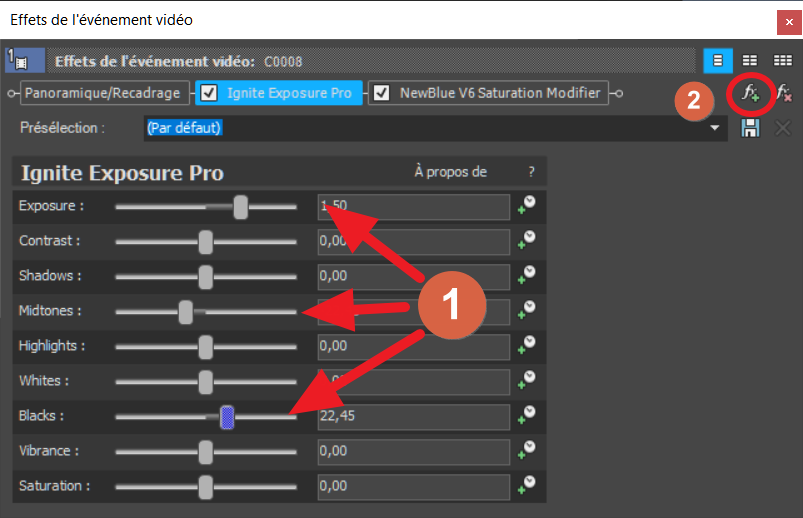Click the Highlights slider handle
Image resolution: width=803 pixels, height=518 pixels.
click(x=206, y=347)
